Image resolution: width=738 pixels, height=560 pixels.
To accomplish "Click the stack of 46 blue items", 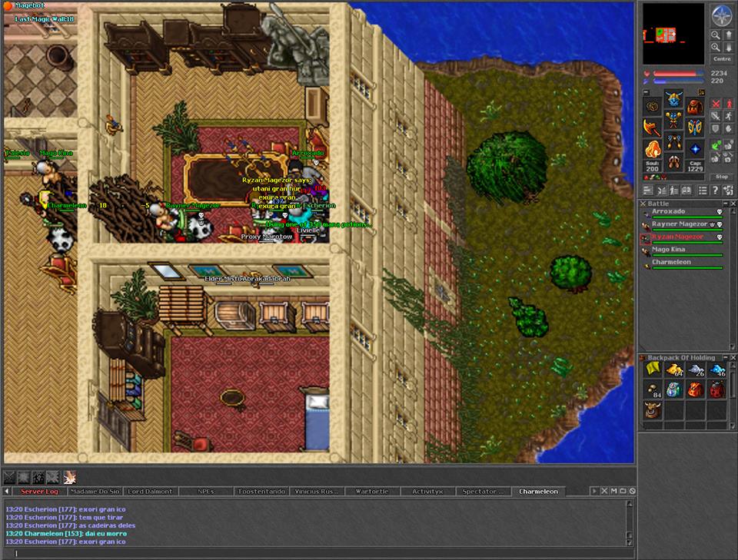I will pos(717,369).
